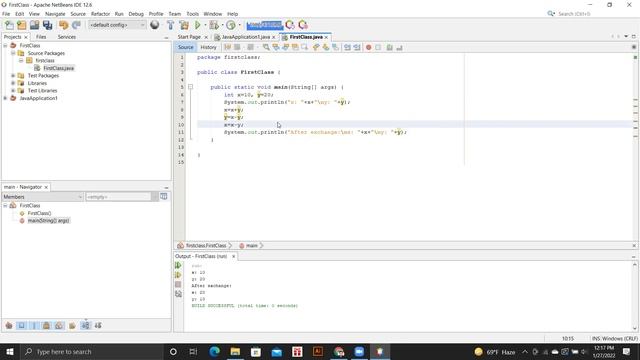Expand the JavaApplication1 project node

point(5,98)
